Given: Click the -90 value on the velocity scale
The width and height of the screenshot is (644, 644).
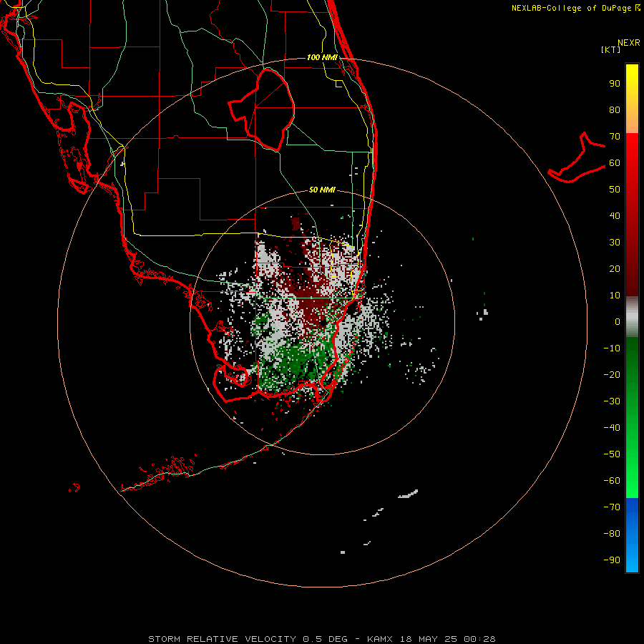Looking at the screenshot, I should point(612,560).
